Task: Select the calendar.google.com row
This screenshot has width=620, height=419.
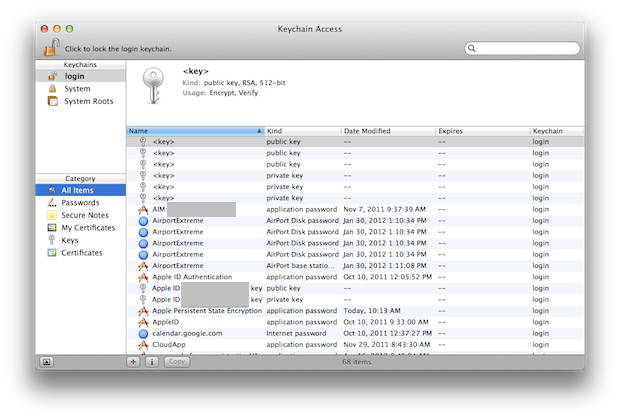Action: 355,333
